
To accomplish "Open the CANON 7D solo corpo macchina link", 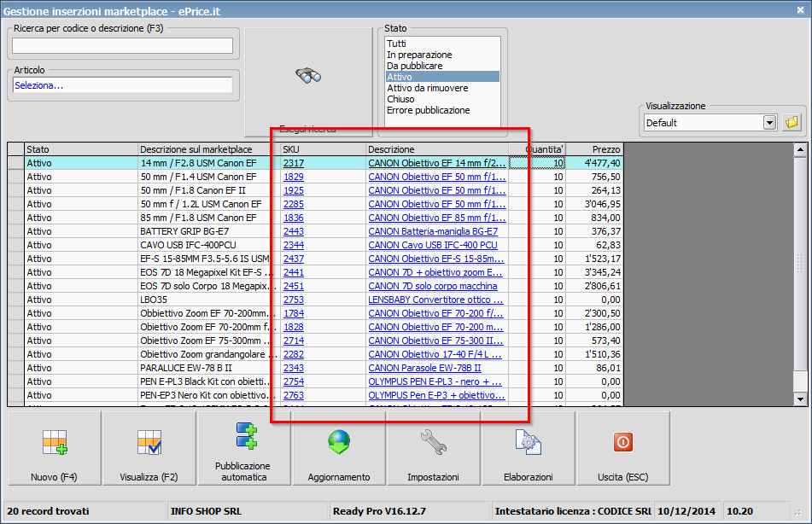I will (433, 286).
